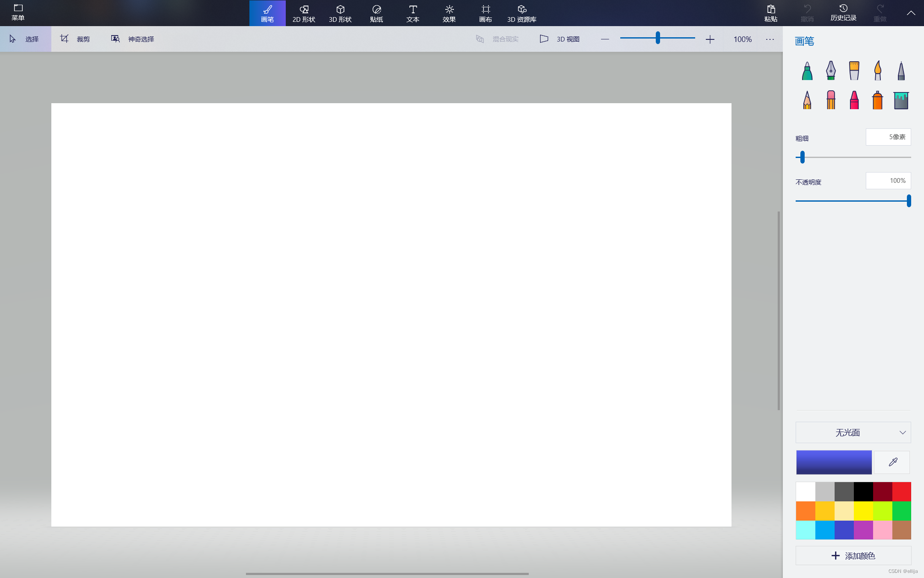This screenshot has height=578, width=924.
Task: Open the Effects tab
Action: 449,13
